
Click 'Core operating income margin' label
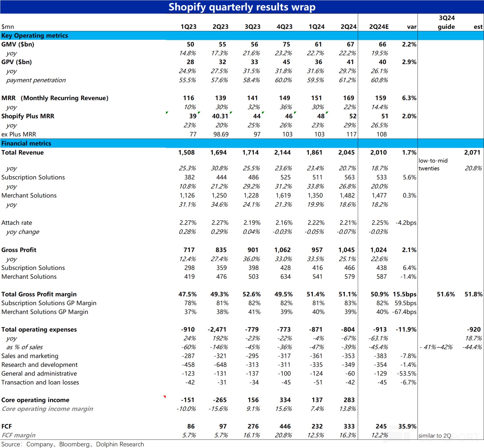pyautogui.click(x=47, y=409)
